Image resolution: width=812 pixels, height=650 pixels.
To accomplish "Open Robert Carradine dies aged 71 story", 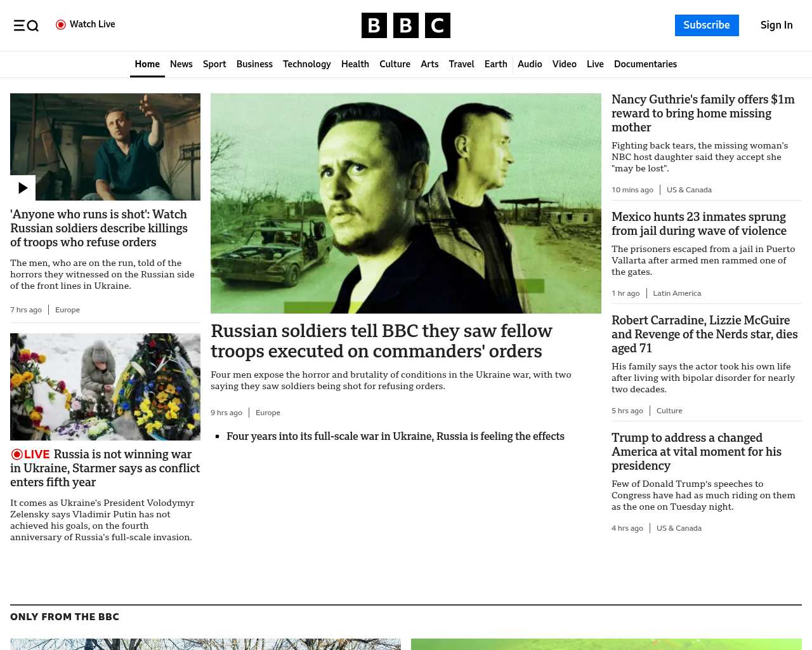I will pyautogui.click(x=705, y=334).
